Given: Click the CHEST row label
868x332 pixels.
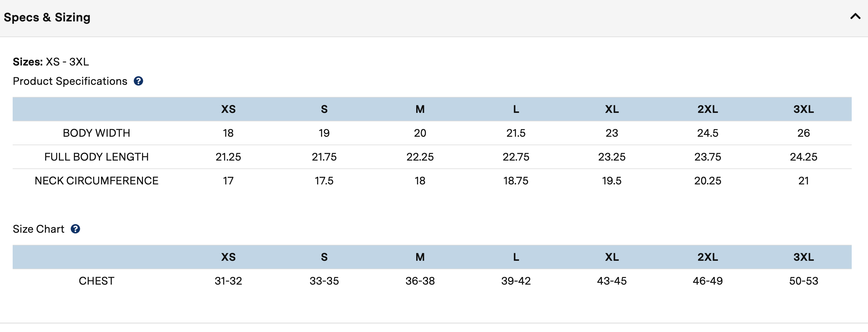Looking at the screenshot, I should [x=97, y=281].
